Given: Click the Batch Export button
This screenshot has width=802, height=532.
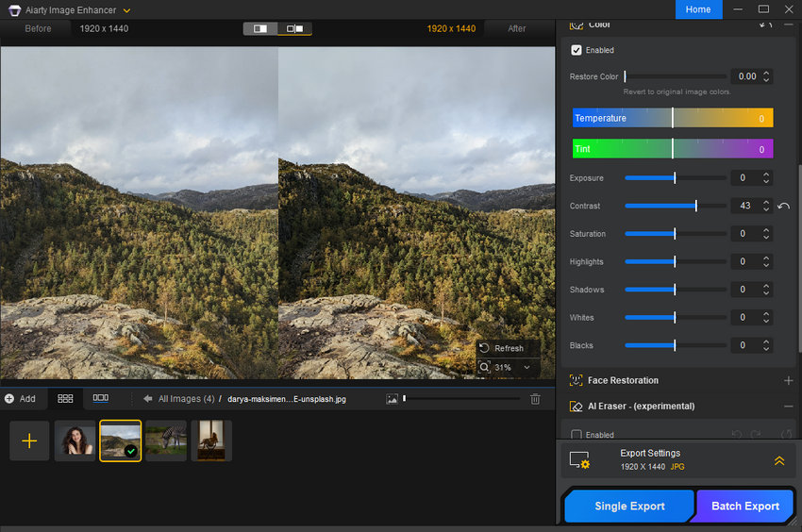Looking at the screenshot, I should pyautogui.click(x=745, y=506).
